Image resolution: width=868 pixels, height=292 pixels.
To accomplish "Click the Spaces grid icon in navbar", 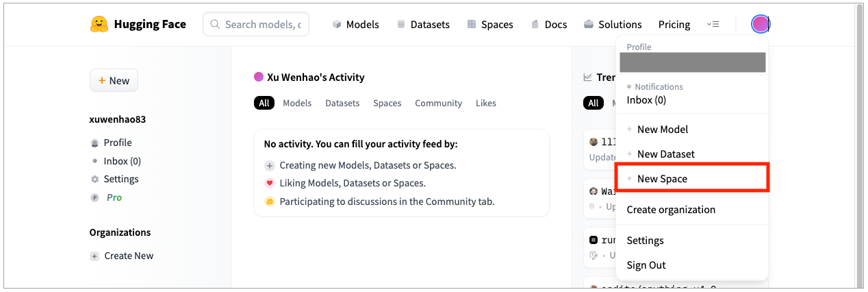I will click(x=472, y=25).
